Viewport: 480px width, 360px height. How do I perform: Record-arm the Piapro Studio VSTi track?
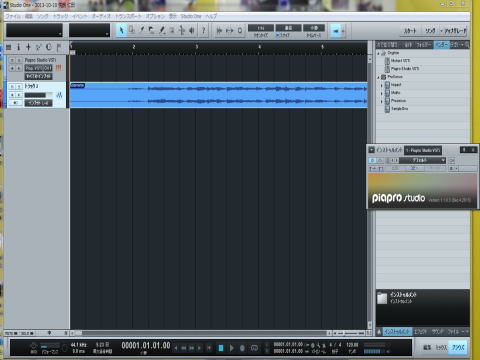click(12, 68)
